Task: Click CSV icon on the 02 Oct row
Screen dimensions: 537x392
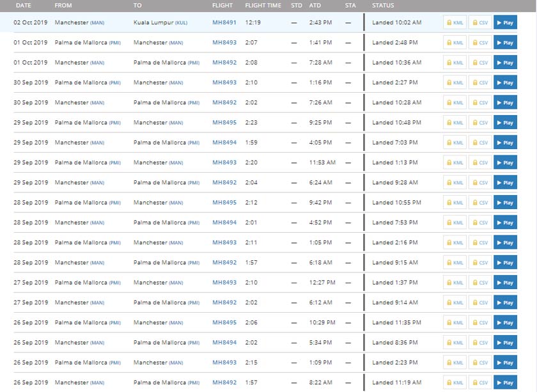Action: 480,22
